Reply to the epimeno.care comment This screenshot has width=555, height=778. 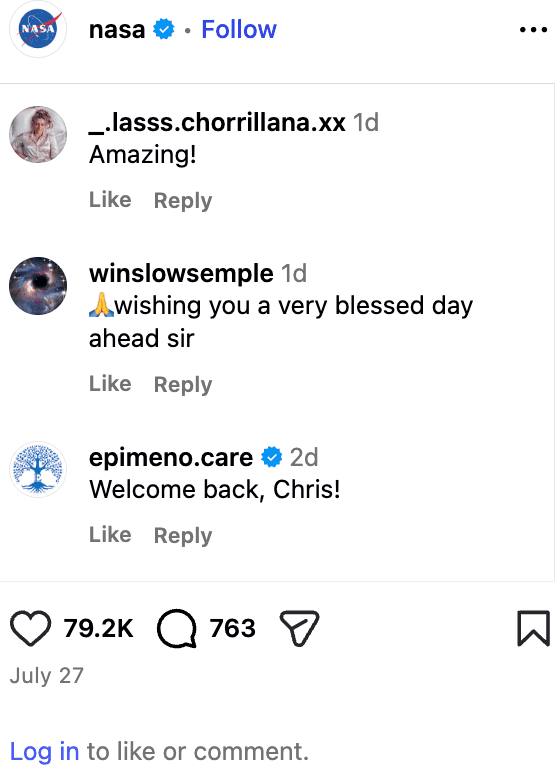183,535
